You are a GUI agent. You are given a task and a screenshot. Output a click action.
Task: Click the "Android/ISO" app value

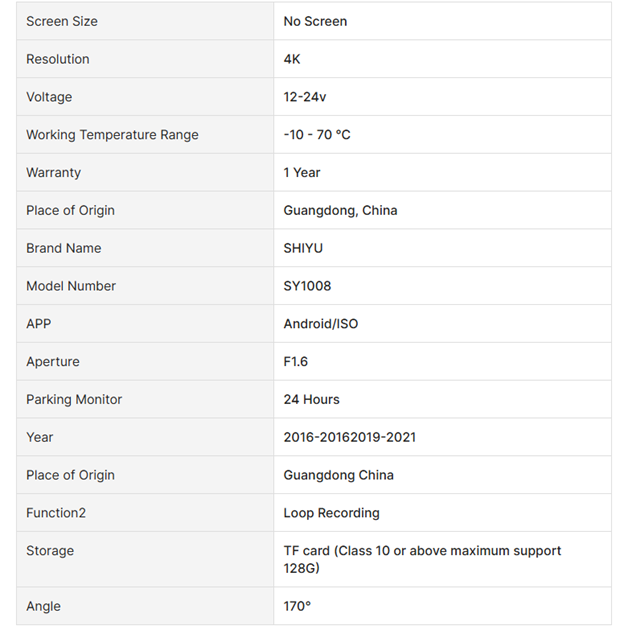pyautogui.click(x=320, y=324)
